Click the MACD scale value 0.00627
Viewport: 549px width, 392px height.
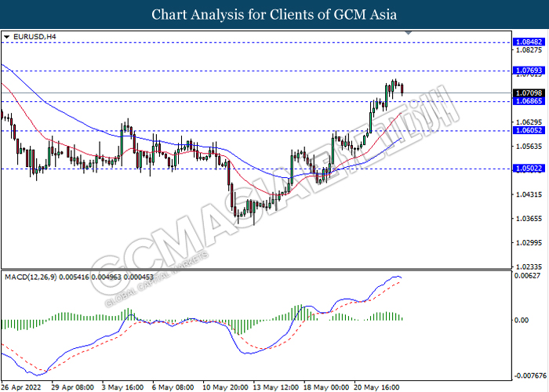pyautogui.click(x=527, y=276)
